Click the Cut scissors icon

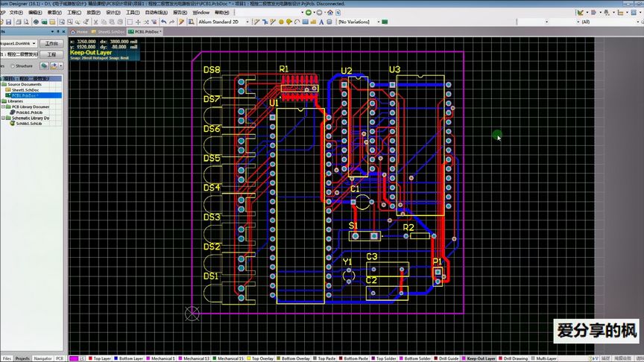pyautogui.click(x=95, y=22)
